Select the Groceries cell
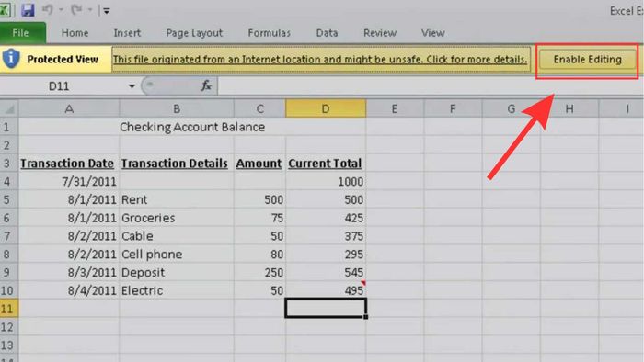 tap(177, 218)
